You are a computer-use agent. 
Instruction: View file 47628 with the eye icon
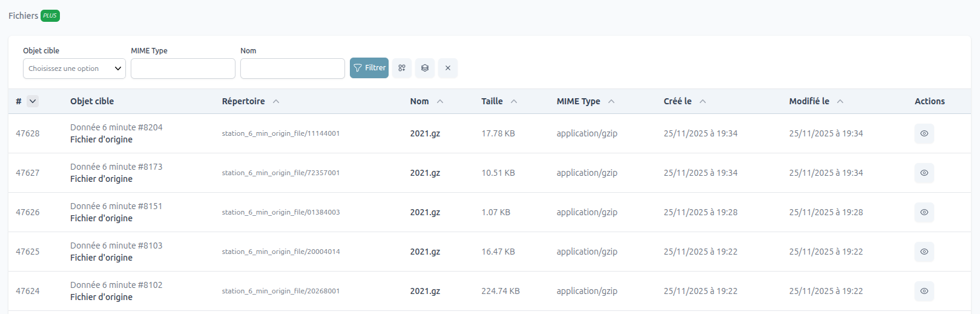[x=924, y=133]
